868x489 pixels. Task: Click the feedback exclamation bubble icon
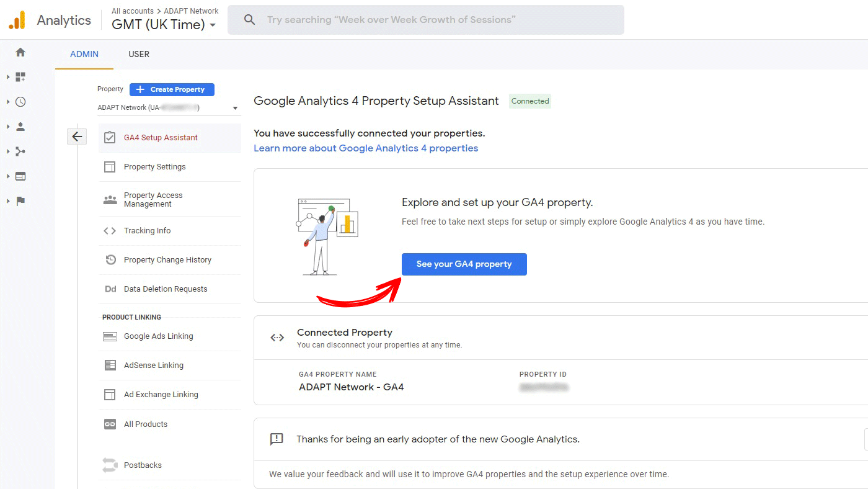[277, 439]
